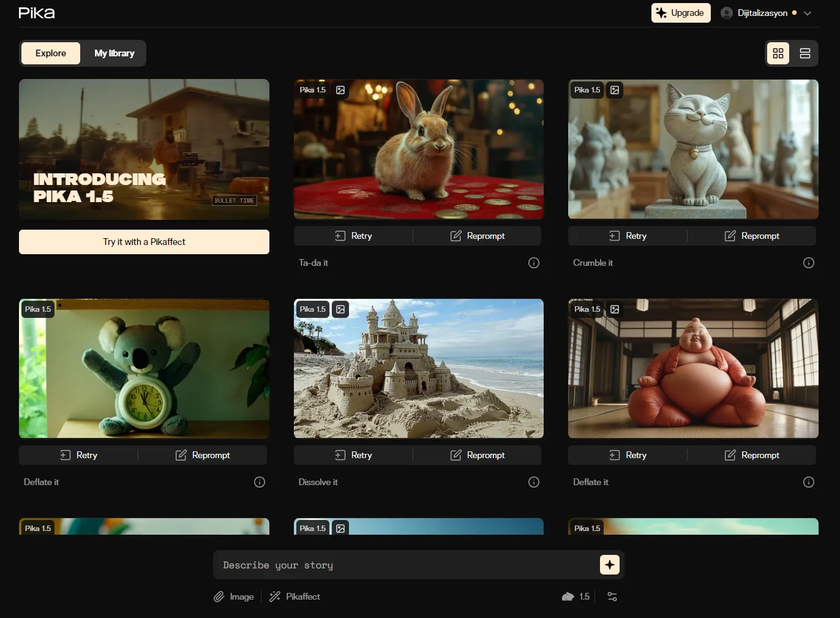Click Pika 1.5 badge on rabbit video
Screen dimensions: 840x618
click(313, 90)
